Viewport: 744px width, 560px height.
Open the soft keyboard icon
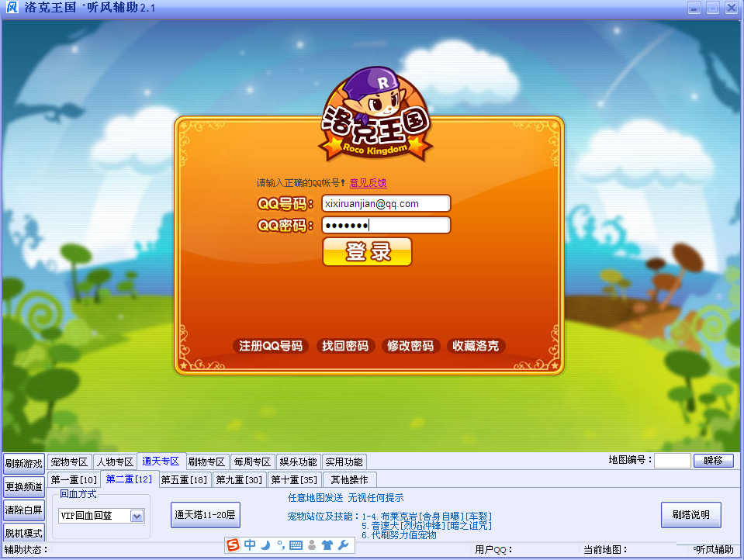click(x=296, y=545)
